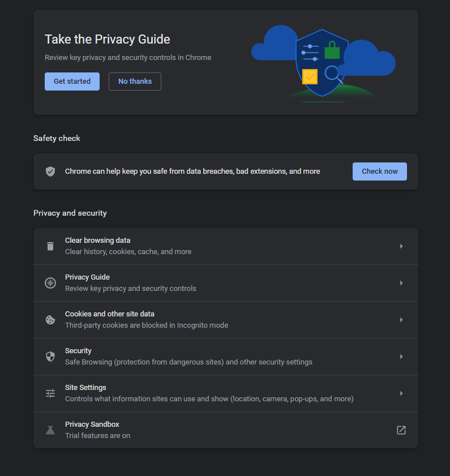The width and height of the screenshot is (450, 476).
Task: Open the Security row listing Safe Browsing
Action: click(x=226, y=356)
